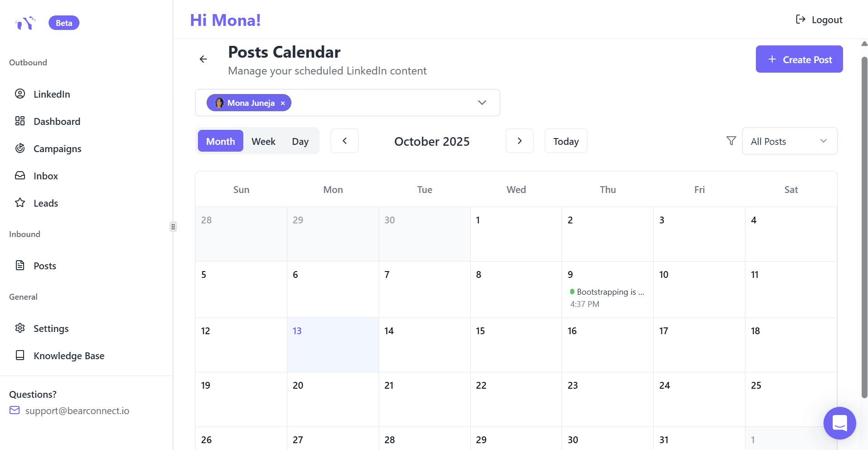Switch to Week view
The height and width of the screenshot is (450, 868).
[x=263, y=141]
